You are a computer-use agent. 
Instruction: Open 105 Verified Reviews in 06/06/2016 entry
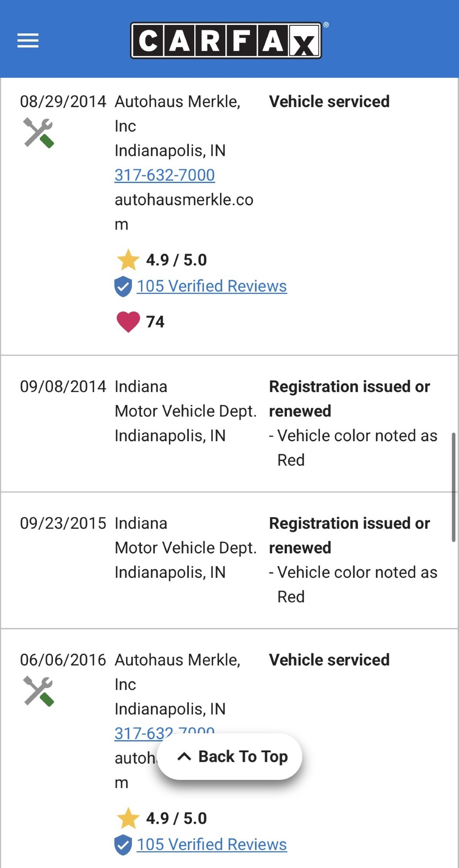tap(211, 844)
